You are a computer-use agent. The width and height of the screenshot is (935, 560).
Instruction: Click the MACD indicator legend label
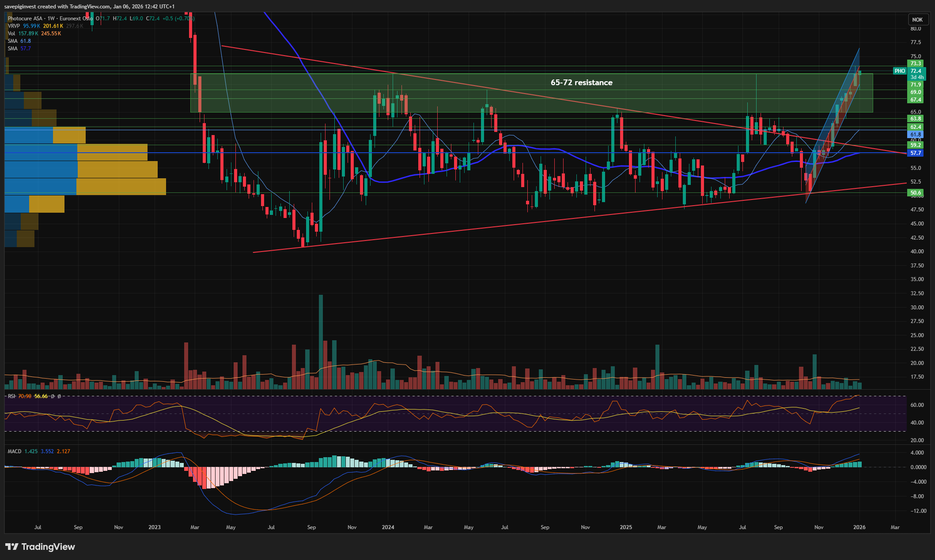[15, 451]
